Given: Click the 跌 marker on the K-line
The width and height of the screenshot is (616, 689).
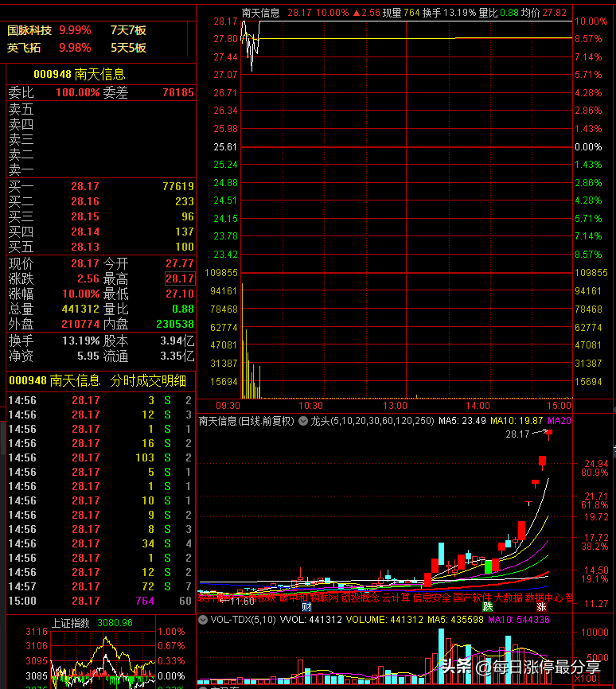Looking at the screenshot, I should coord(488,607).
